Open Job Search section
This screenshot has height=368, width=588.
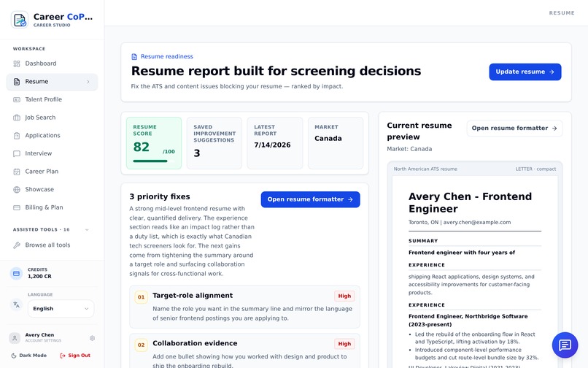pyautogui.click(x=52, y=118)
